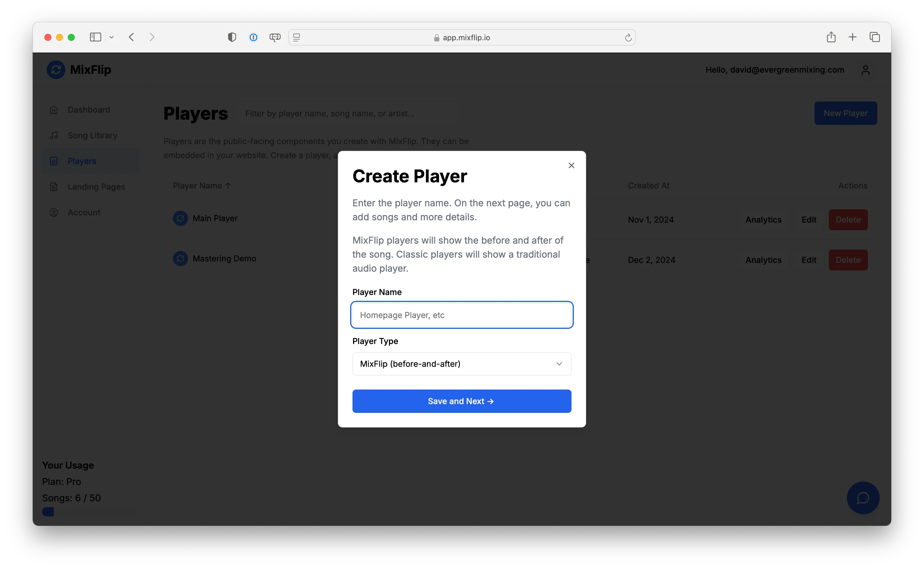Viewport: 924px width, 569px height.
Task: Open Analytics for Mastering Demo
Action: pyautogui.click(x=763, y=260)
